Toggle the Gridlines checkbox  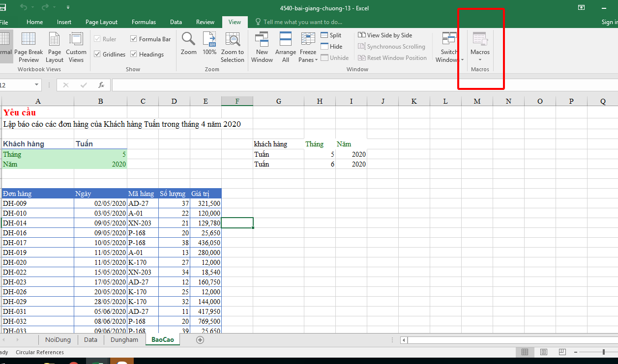(x=97, y=55)
